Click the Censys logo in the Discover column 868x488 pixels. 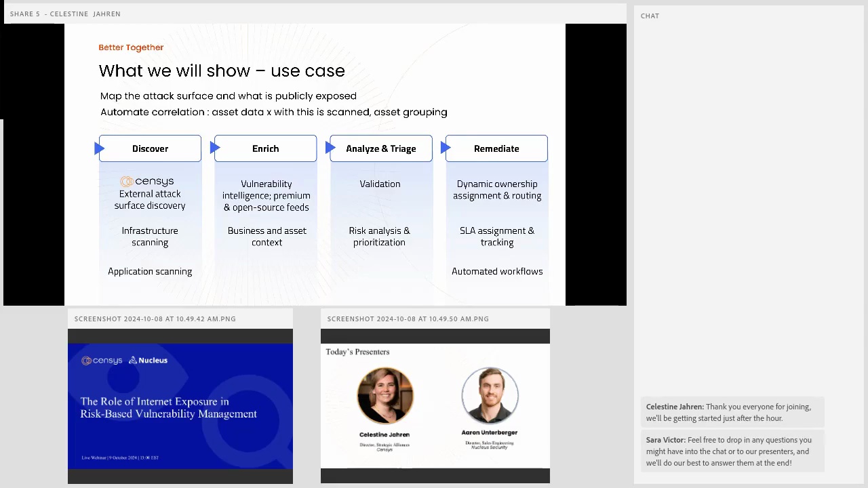tap(147, 181)
